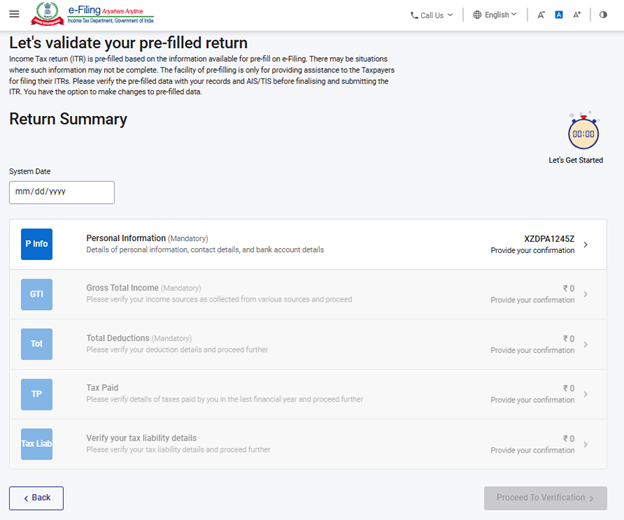Click Provide your confirmation in tax liability row
This screenshot has width=624, height=520.
coord(532,450)
